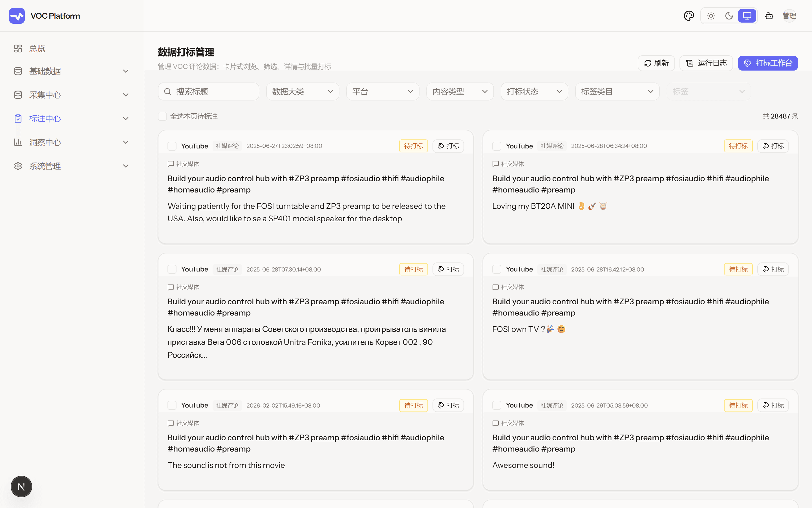Click 打标 on the 2025-06-28T16:42:12 card
The height and width of the screenshot is (508, 812).
click(x=773, y=270)
